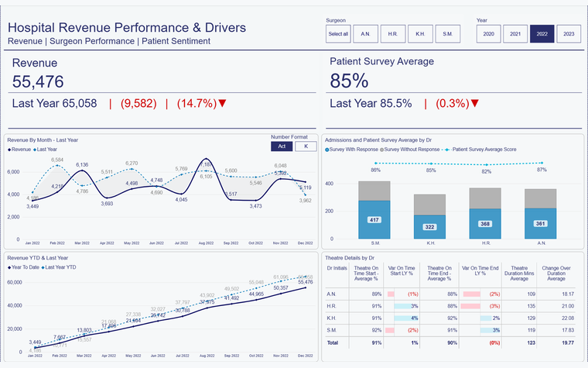This screenshot has width=588, height=368.
Task: Click Hospital Revenue Performance & Drivers title
Action: [x=127, y=27]
